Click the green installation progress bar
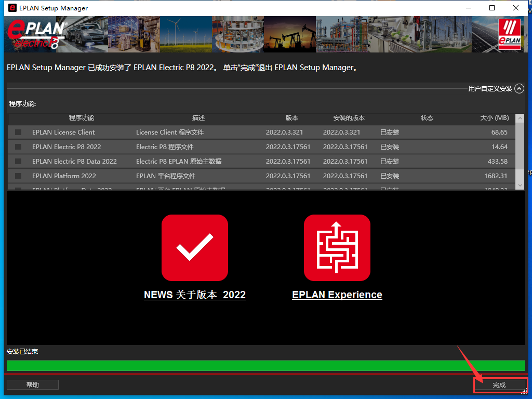Image resolution: width=532 pixels, height=399 pixels. click(x=265, y=365)
